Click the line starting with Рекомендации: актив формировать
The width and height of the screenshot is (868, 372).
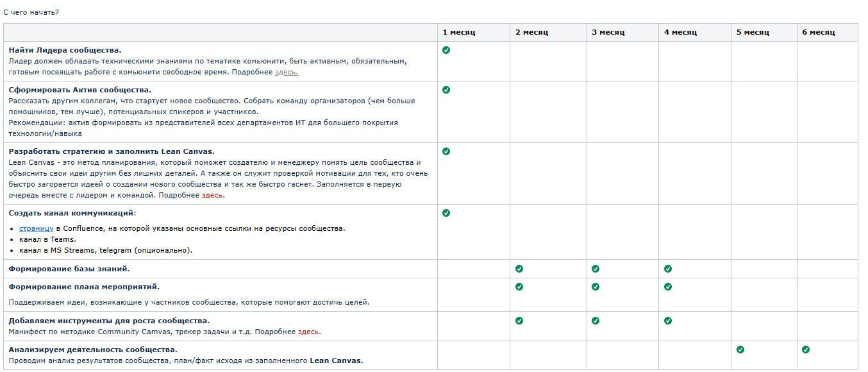tap(203, 123)
